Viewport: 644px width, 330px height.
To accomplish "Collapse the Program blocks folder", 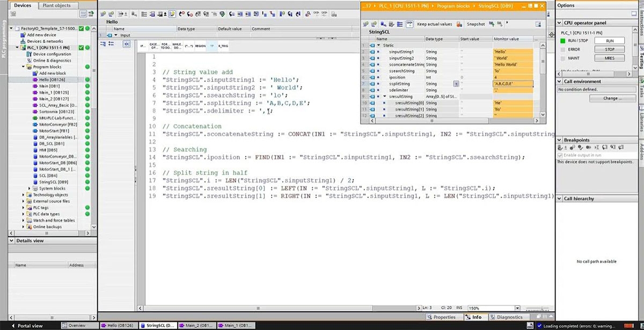I will 23,67.
